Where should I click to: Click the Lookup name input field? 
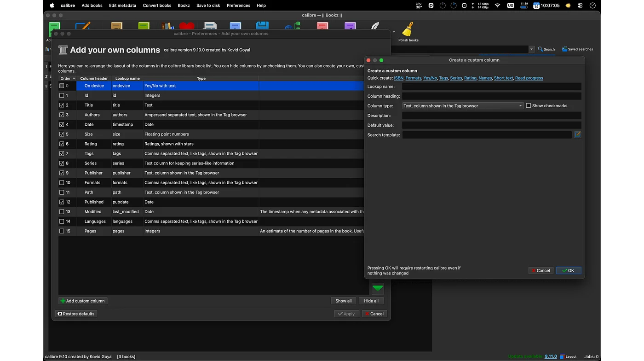(492, 87)
